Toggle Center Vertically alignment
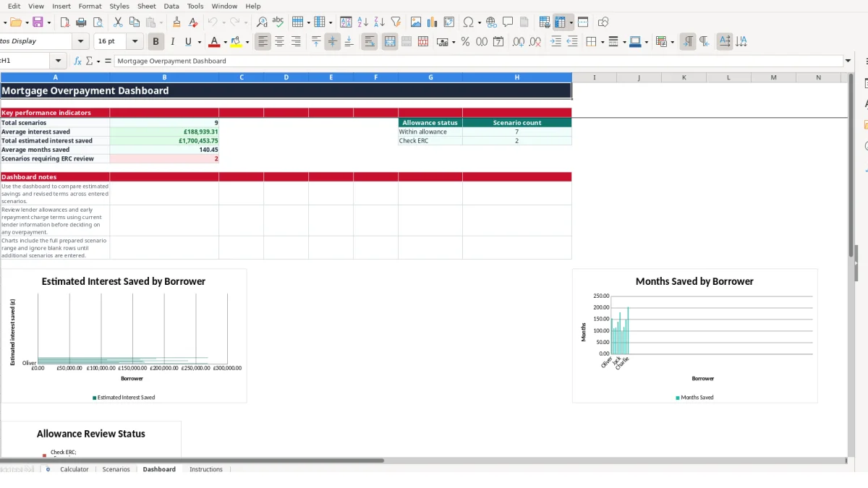The height and width of the screenshot is (488, 868). pos(332,42)
